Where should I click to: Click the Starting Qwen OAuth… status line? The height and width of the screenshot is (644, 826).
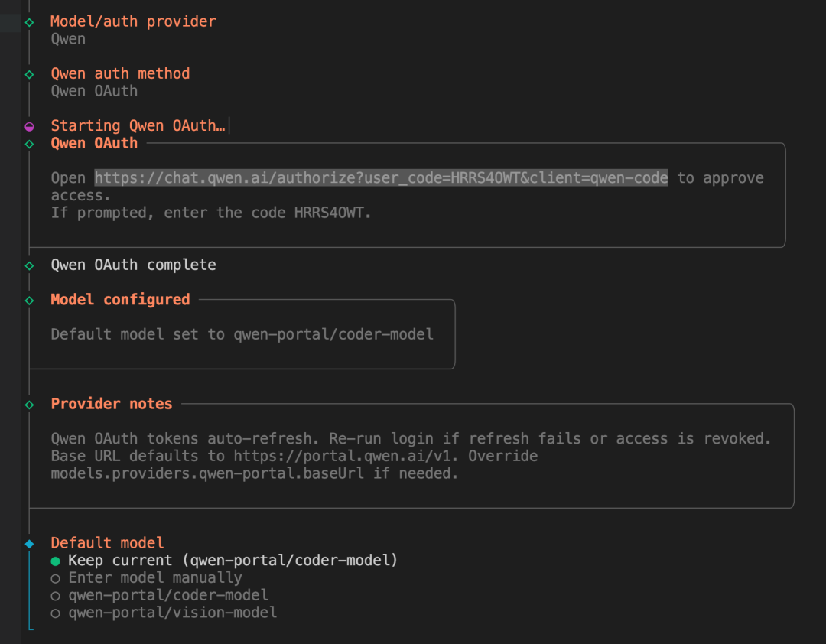138,125
